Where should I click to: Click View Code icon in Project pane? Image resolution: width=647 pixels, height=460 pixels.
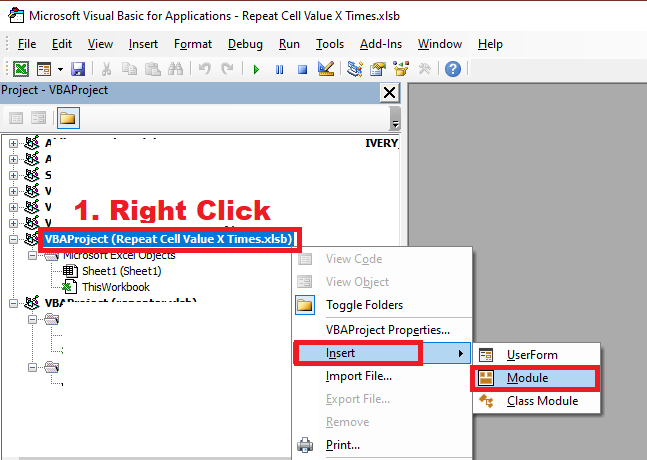16,118
